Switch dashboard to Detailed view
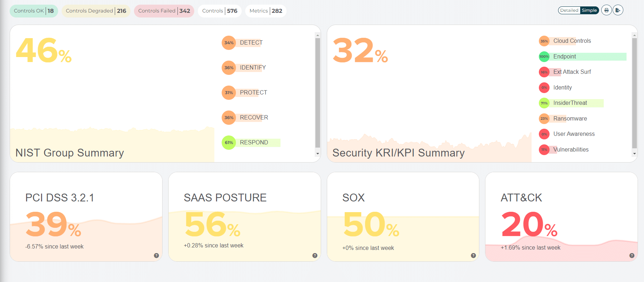Viewport: 644px width, 282px height. tap(569, 10)
